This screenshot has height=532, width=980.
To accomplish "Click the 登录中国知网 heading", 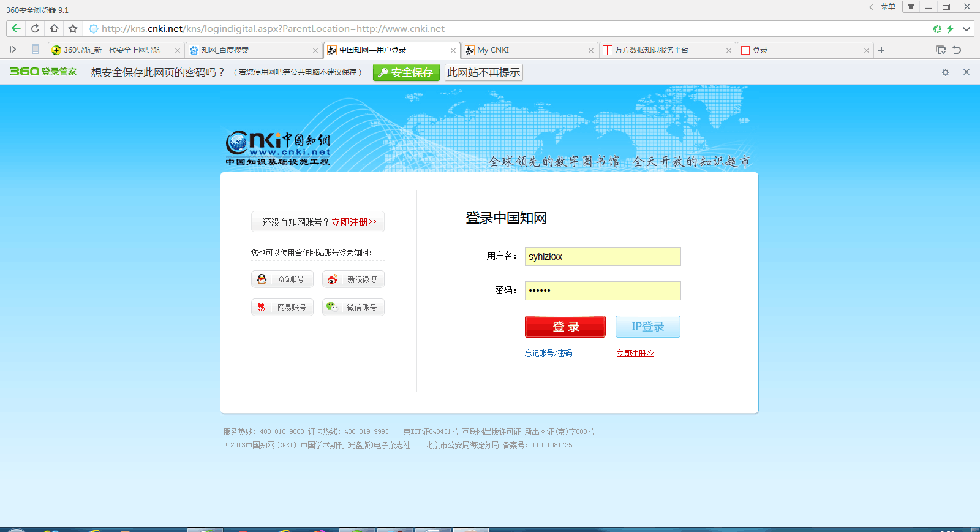I will [506, 218].
